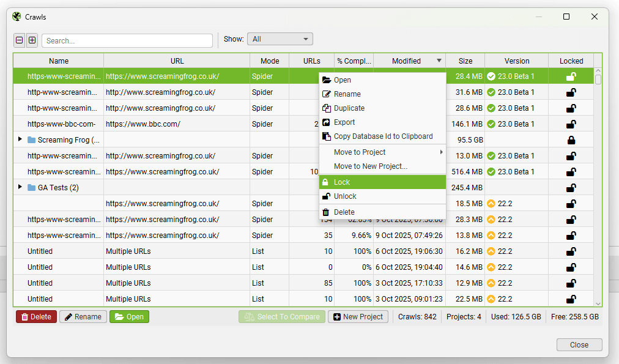
Task: Click green check version icon on bbc row
Action: (x=491, y=124)
